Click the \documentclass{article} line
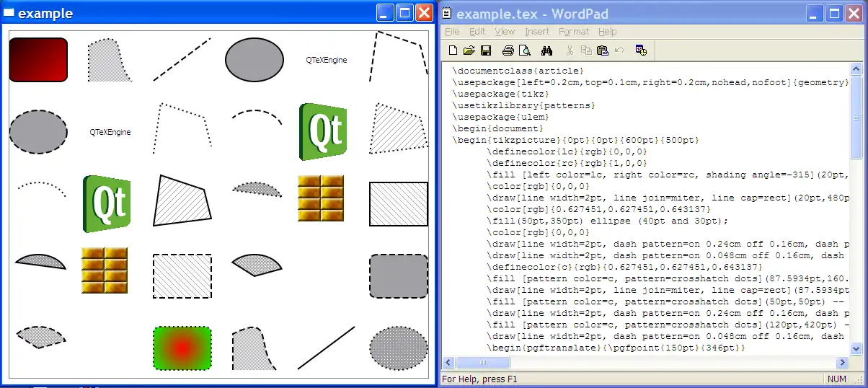Image resolution: width=868 pixels, height=388 pixels. [x=518, y=71]
